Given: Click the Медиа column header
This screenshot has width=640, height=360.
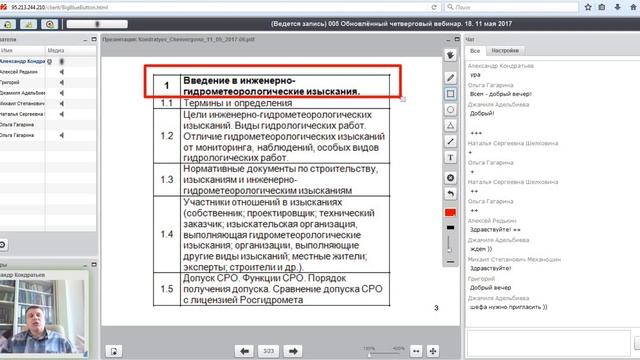Looking at the screenshot, I should tap(71, 51).
